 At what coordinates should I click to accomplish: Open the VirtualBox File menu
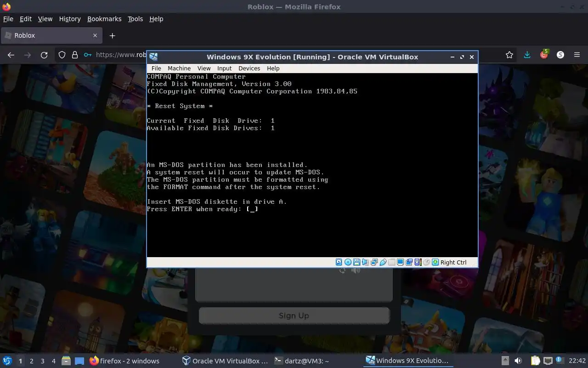click(x=156, y=68)
